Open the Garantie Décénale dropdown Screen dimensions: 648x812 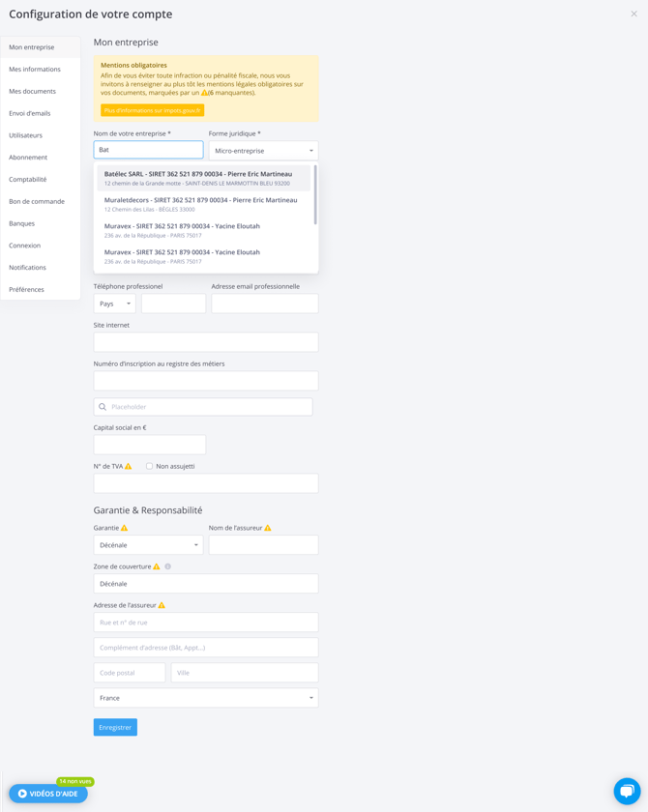(x=148, y=545)
